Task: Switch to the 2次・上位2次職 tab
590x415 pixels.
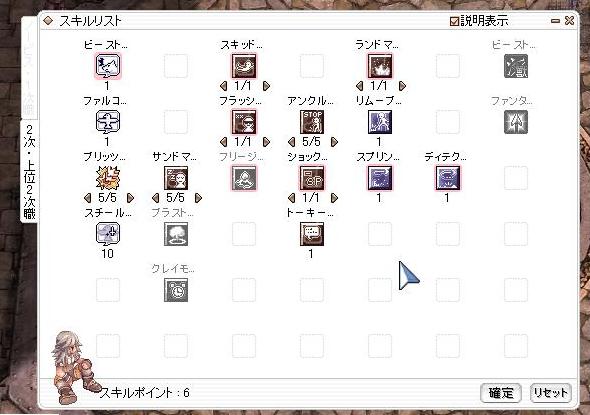Action: point(29,172)
